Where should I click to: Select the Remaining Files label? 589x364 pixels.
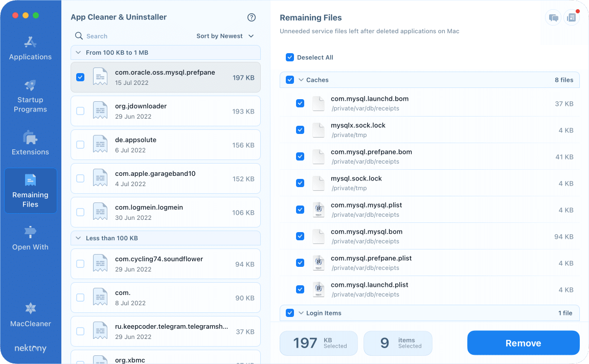(30, 199)
